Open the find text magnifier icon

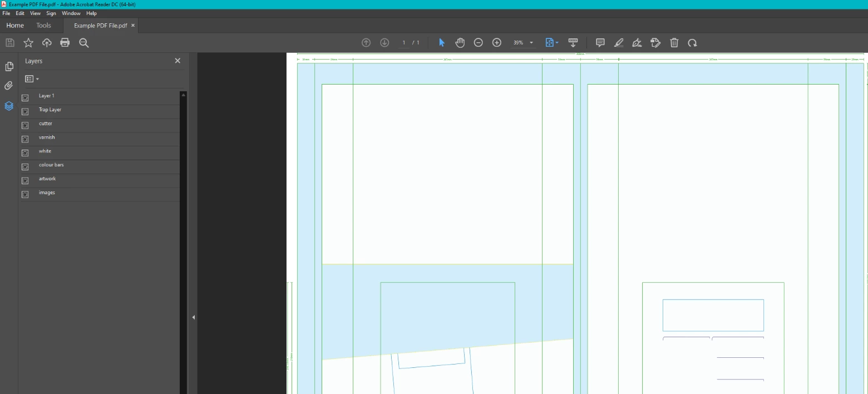pos(84,43)
